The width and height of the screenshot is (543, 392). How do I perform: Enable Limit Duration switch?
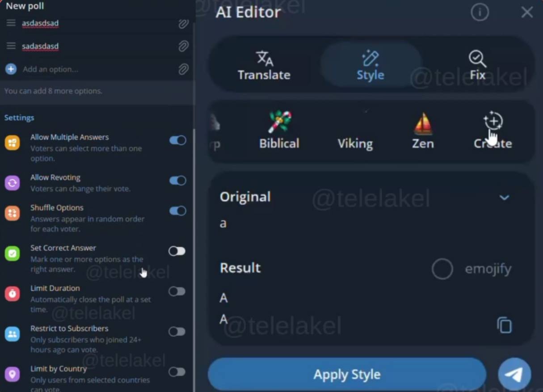[177, 291]
